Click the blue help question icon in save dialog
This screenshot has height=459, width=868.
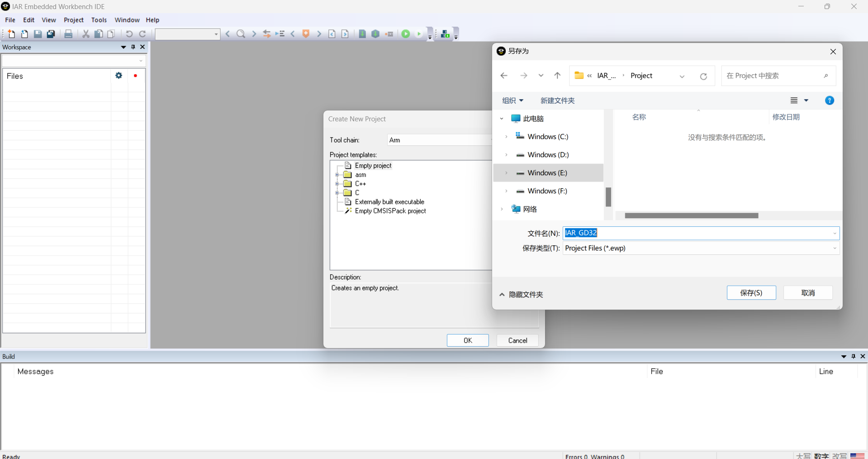830,100
